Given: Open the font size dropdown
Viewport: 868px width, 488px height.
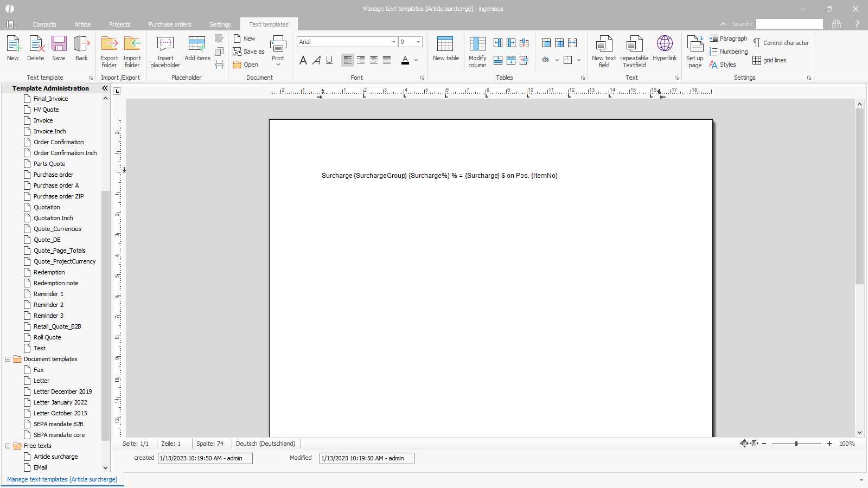Looking at the screenshot, I should (418, 42).
